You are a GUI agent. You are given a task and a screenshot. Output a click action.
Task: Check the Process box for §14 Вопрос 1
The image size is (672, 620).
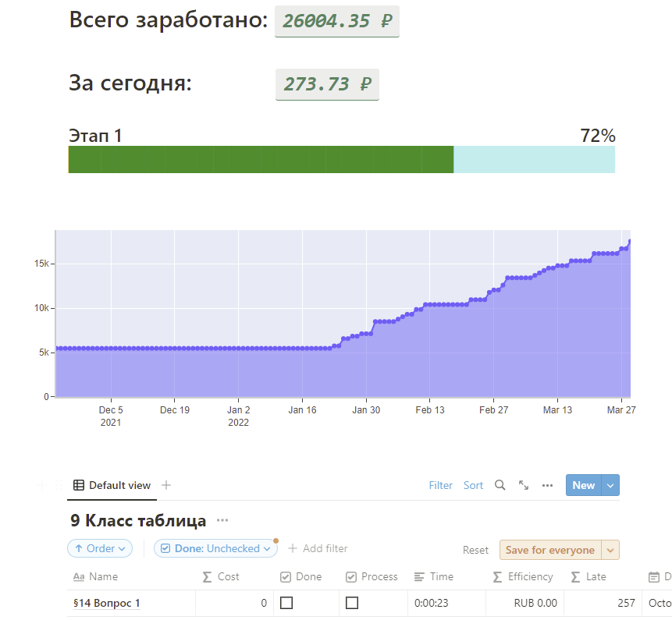tap(352, 603)
